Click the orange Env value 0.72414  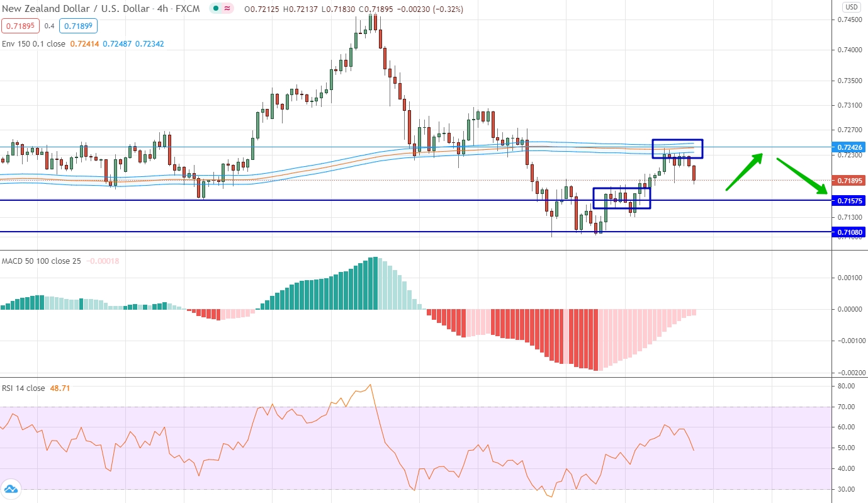[84, 43]
